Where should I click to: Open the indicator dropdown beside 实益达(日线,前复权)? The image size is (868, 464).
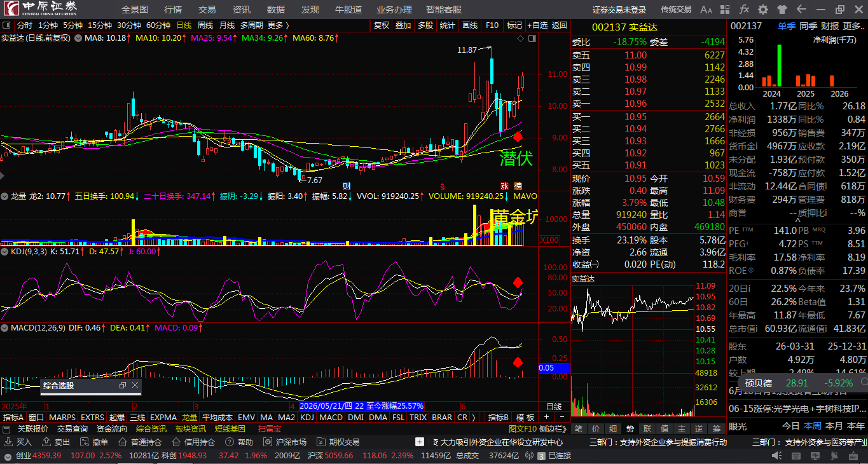(78, 38)
